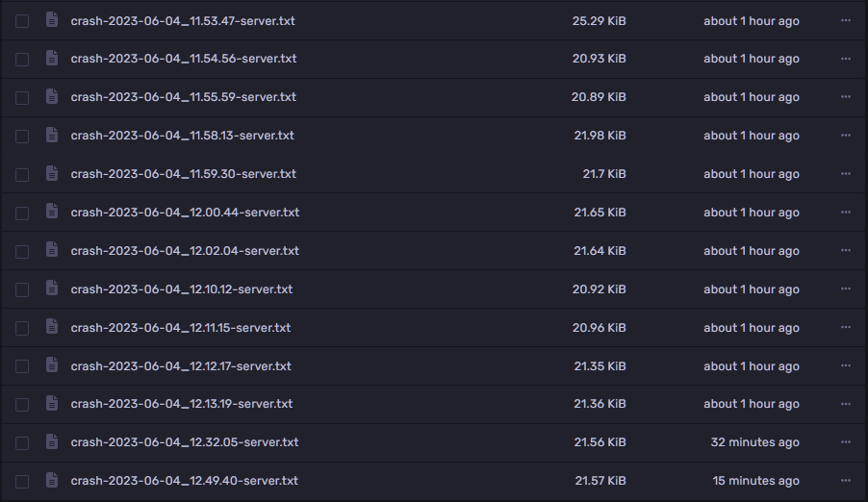Click document icon beside crash-2023-06-04_11.59.30-server.txt
868x502 pixels.
[x=52, y=174]
